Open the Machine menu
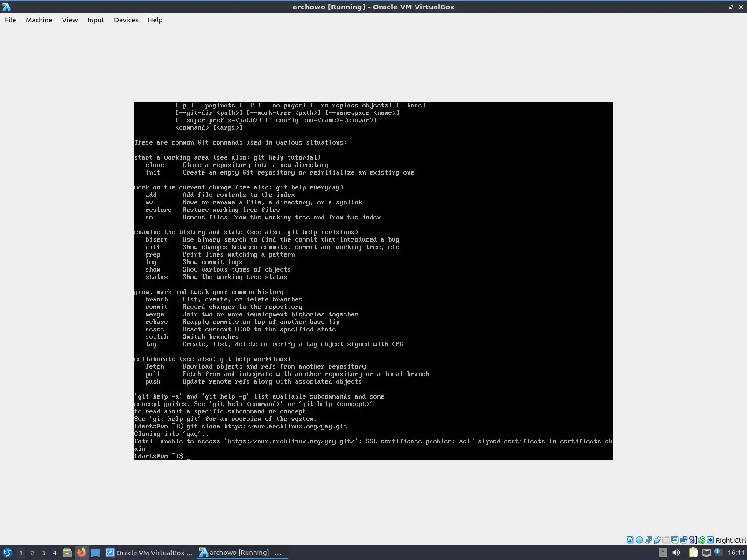747x560 pixels. point(39,20)
